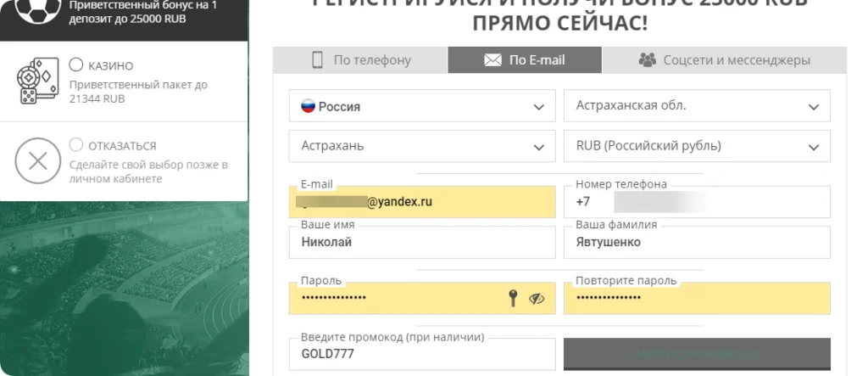Click the Ваше имя field with Николай
This screenshot has width=868, height=376.
coord(422,243)
